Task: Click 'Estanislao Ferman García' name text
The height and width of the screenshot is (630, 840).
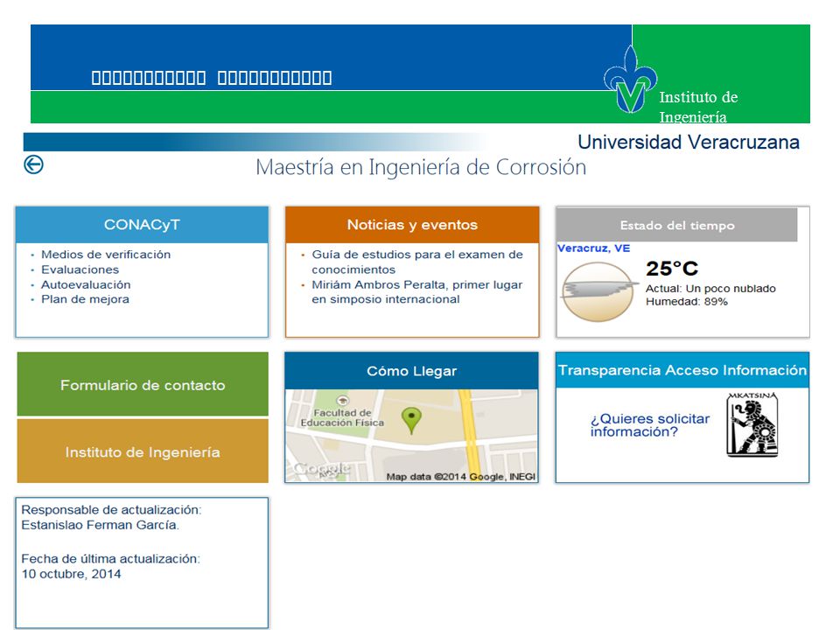Action: click(x=100, y=525)
